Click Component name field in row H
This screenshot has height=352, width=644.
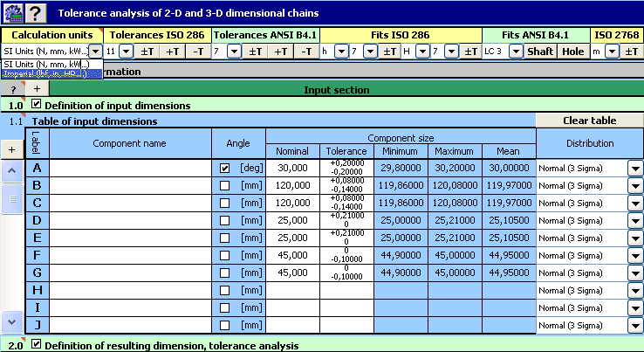pyautogui.click(x=130, y=290)
